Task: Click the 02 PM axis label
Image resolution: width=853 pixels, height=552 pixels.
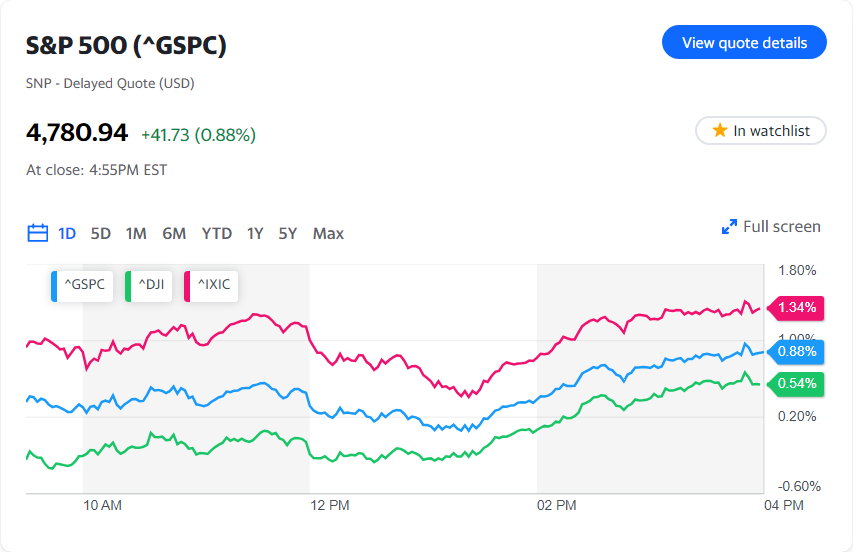Action: point(557,505)
